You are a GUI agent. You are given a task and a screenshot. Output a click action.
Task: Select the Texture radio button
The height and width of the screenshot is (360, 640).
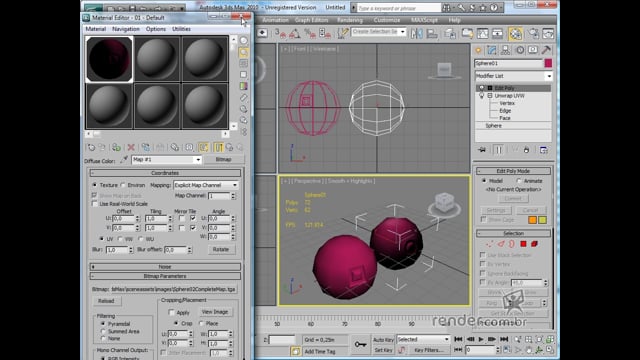pos(95,185)
